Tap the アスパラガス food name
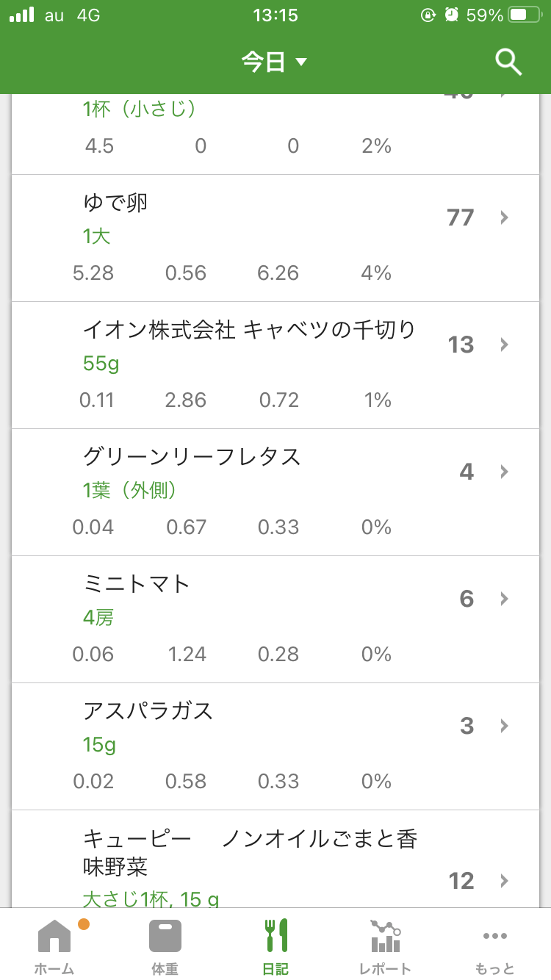 click(148, 711)
